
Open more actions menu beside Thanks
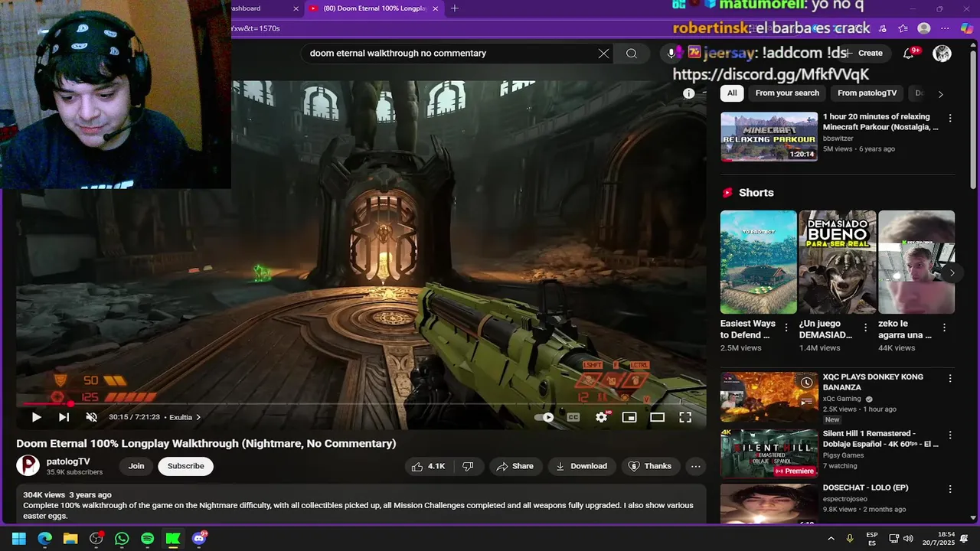tap(695, 466)
